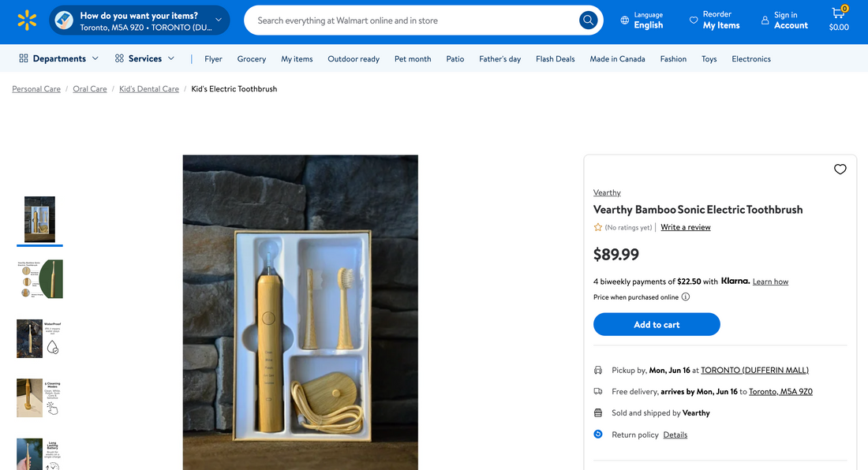This screenshot has width=868, height=470.
Task: Open the Write a review link
Action: [x=685, y=227]
